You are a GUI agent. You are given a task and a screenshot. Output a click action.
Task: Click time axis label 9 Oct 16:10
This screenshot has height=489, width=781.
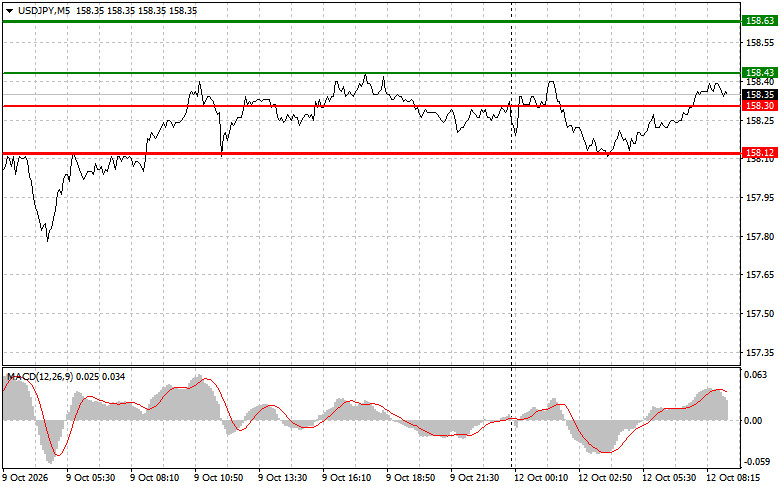tap(347, 478)
